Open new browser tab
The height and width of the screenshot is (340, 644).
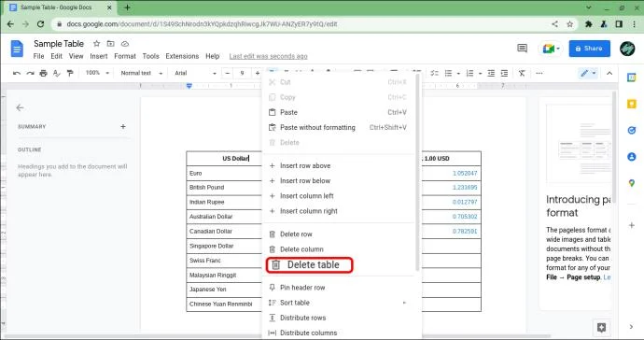[x=127, y=7]
